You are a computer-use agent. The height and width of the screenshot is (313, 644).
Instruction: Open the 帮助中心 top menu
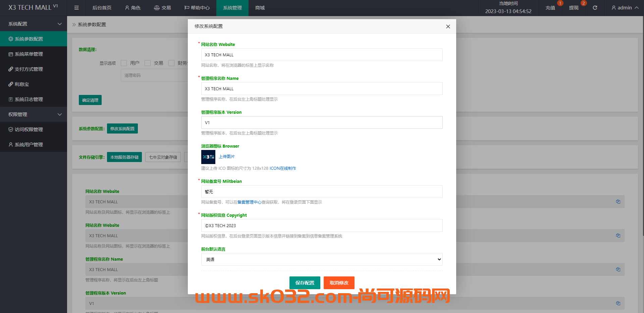click(x=197, y=8)
